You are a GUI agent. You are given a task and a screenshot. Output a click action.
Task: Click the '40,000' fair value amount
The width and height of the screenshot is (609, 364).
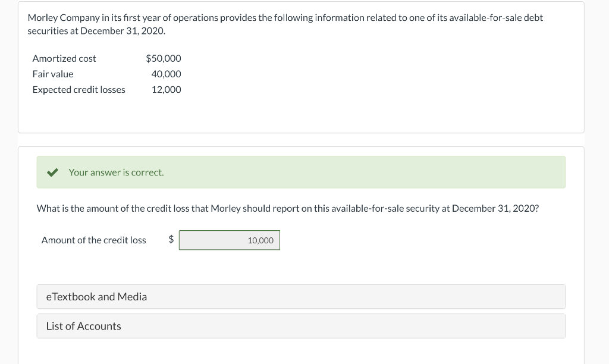(x=167, y=74)
